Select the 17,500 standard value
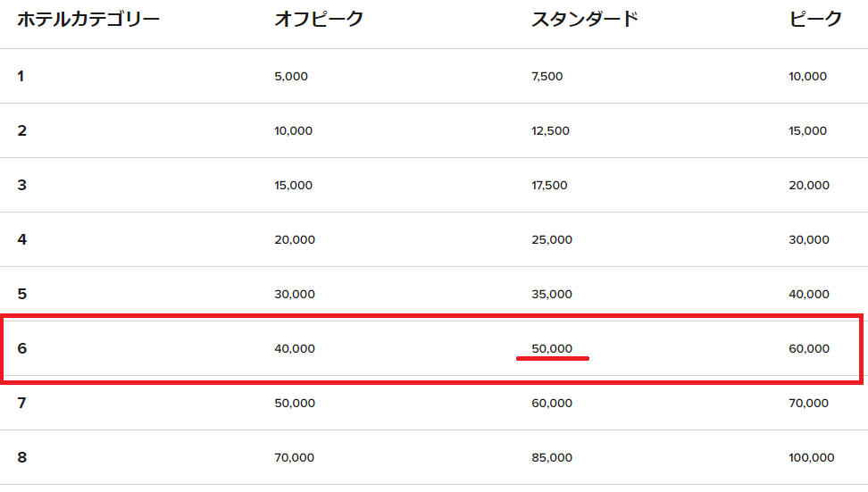 [x=549, y=186]
